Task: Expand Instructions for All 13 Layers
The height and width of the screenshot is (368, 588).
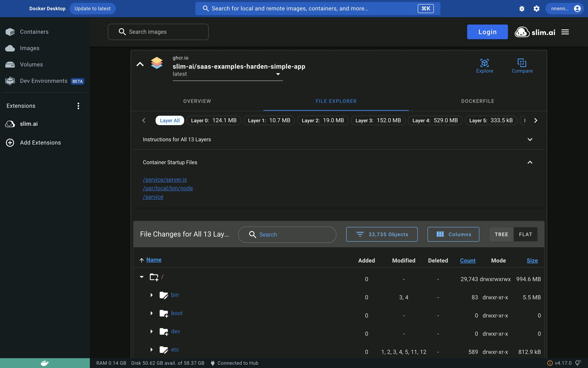Action: [339, 139]
